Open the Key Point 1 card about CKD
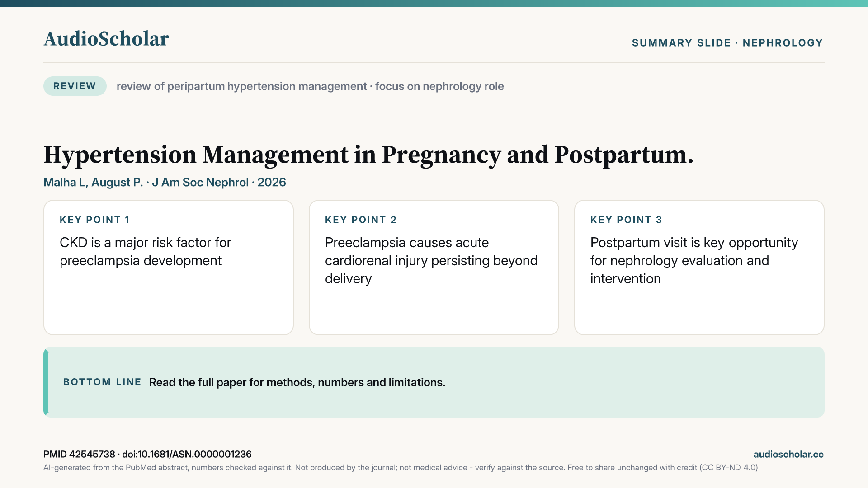The image size is (868, 488). 169,267
